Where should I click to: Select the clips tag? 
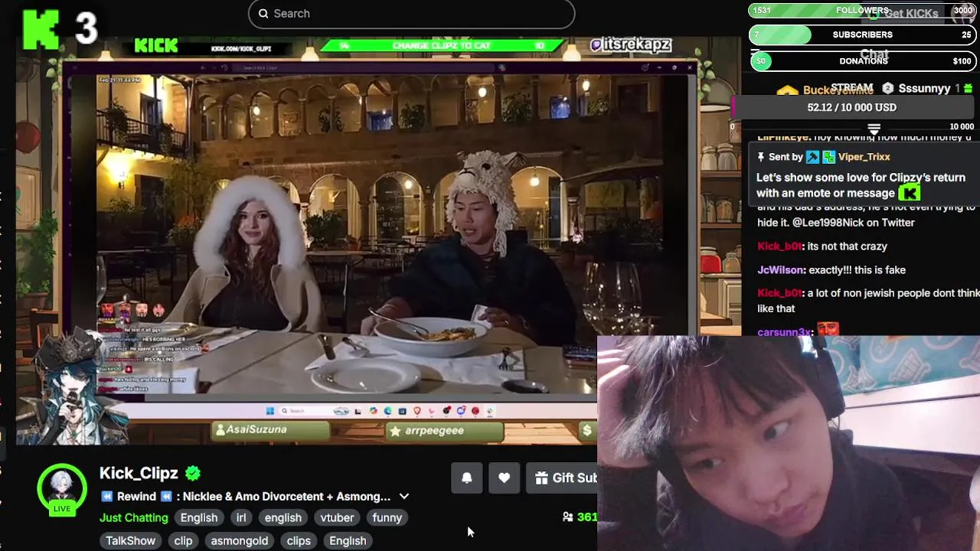(x=299, y=541)
